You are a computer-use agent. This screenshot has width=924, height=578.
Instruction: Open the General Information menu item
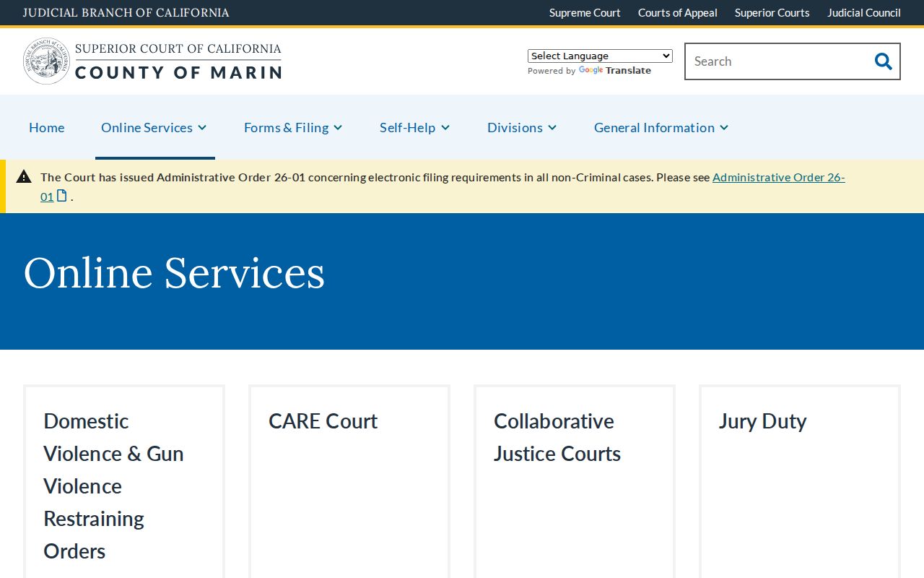[x=654, y=127]
